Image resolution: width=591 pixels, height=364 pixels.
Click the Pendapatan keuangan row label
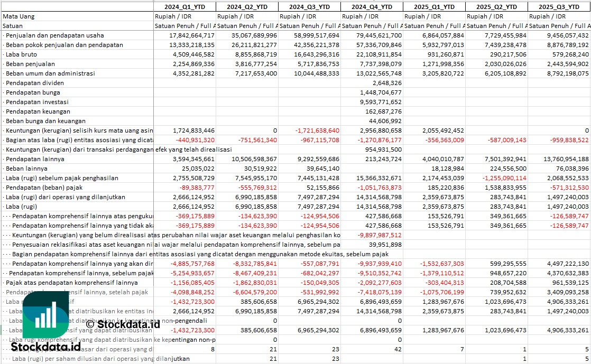point(38,111)
